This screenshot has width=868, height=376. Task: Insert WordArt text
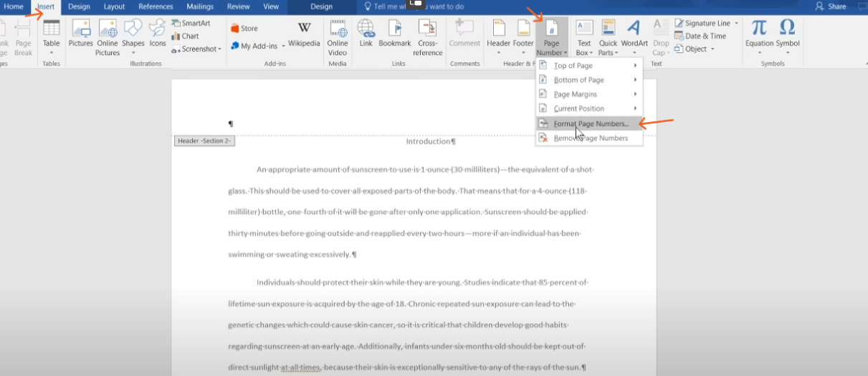[634, 37]
